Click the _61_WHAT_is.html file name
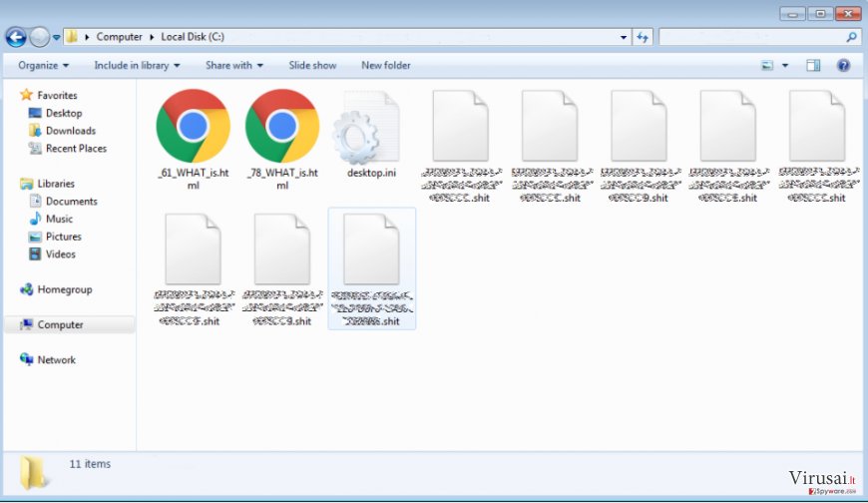Screen dimensions: 868x503 click(x=193, y=179)
